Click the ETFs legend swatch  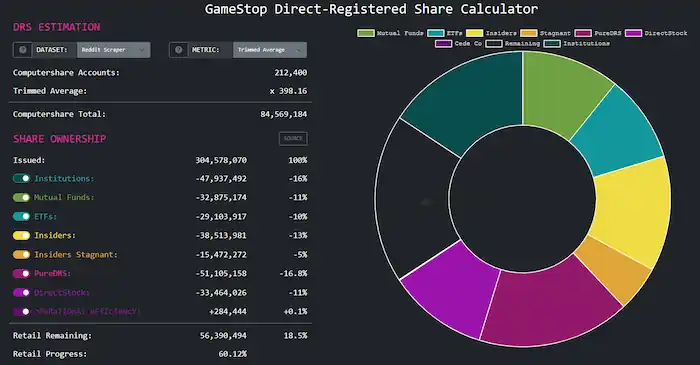[x=435, y=33]
